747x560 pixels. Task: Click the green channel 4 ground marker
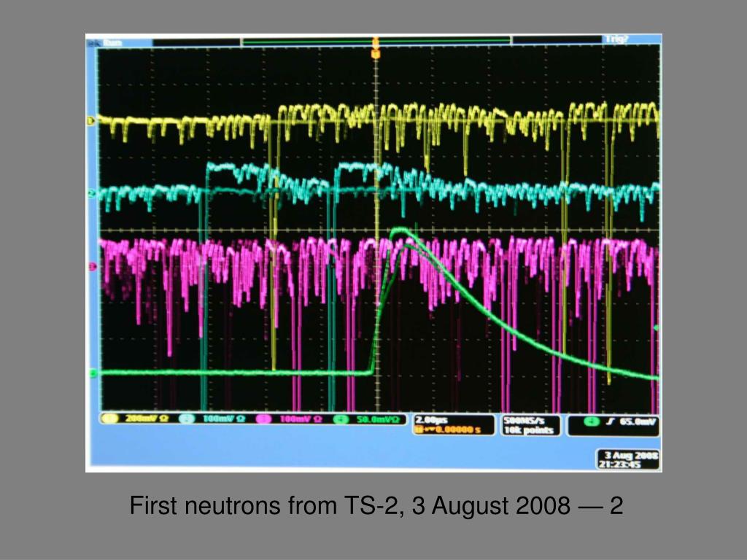pyautogui.click(x=92, y=374)
